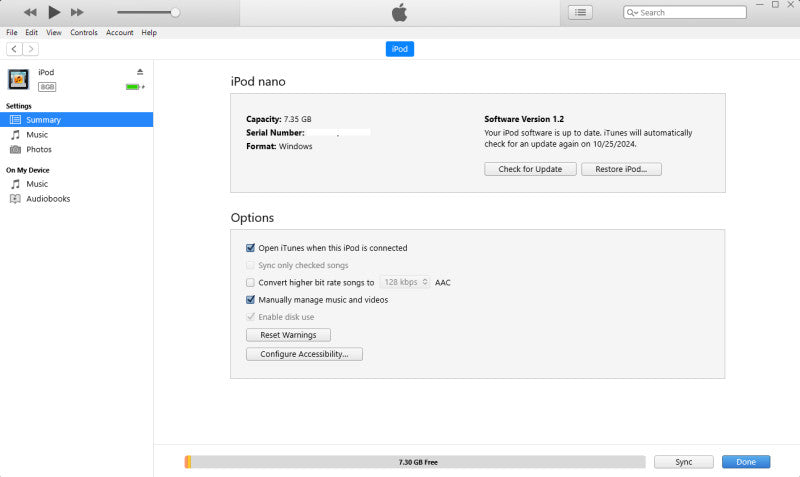Open the Controls menu
The image size is (800, 477).
84,32
